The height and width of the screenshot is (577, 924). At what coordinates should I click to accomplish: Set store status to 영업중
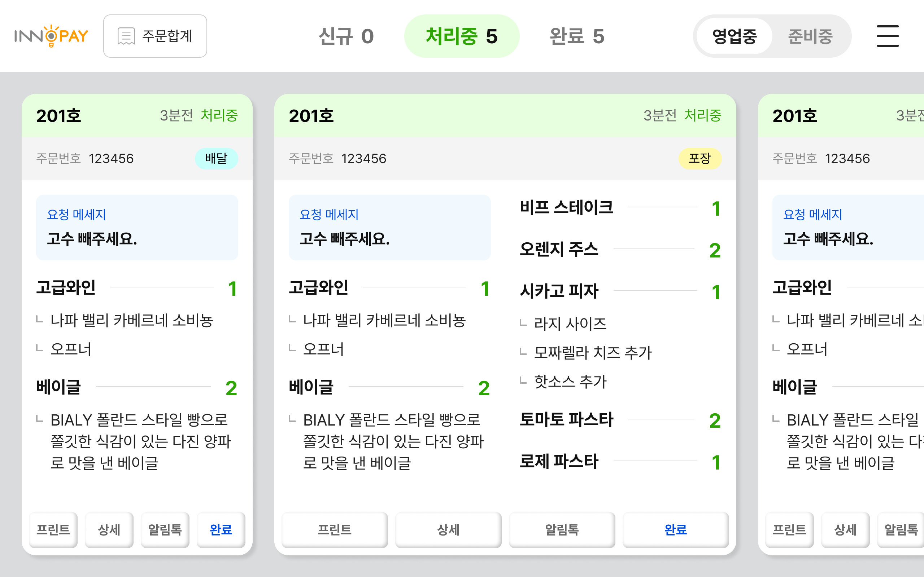tap(734, 36)
